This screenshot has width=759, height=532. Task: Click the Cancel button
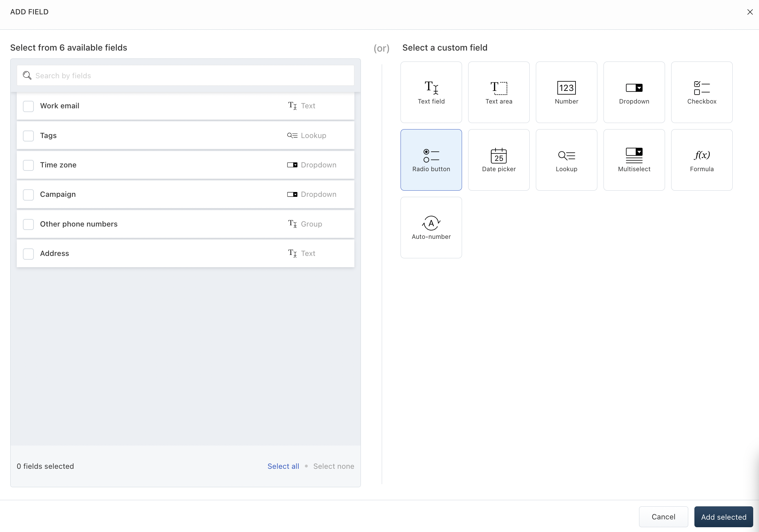(x=663, y=517)
